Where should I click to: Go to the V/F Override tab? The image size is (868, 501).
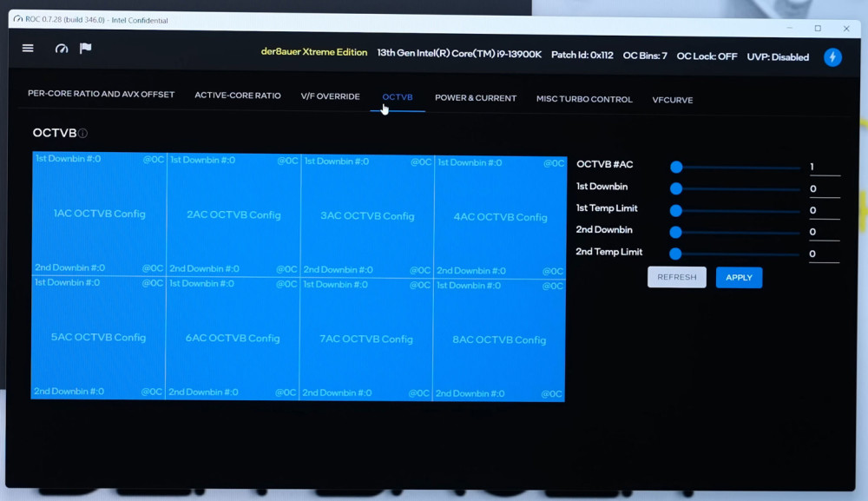pos(330,96)
